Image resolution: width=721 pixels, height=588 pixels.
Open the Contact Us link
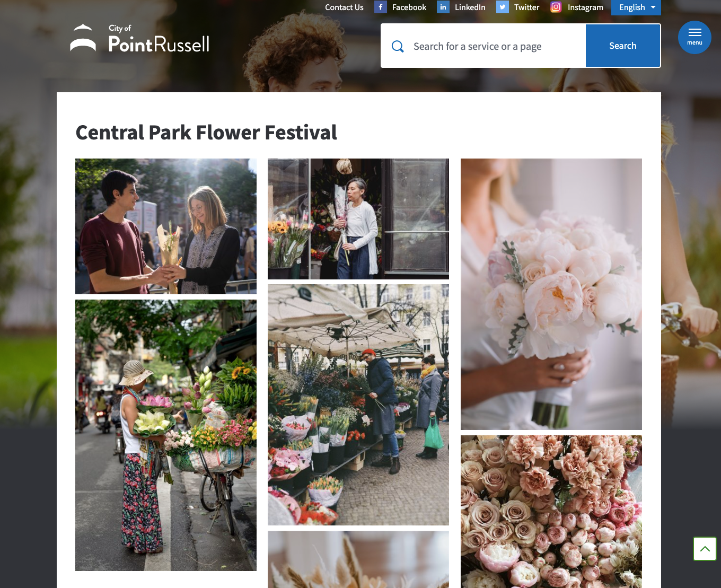tap(344, 7)
